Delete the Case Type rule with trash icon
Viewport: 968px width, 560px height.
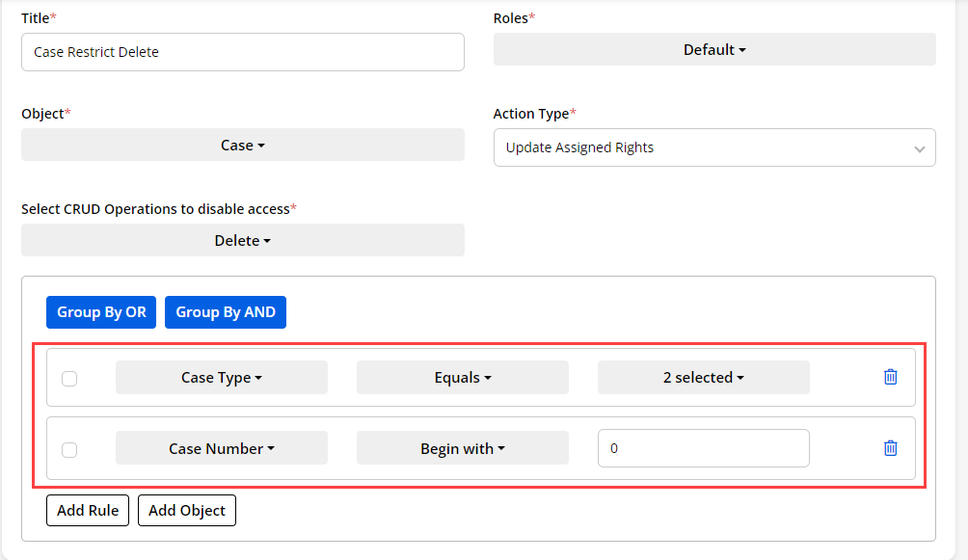[890, 377]
